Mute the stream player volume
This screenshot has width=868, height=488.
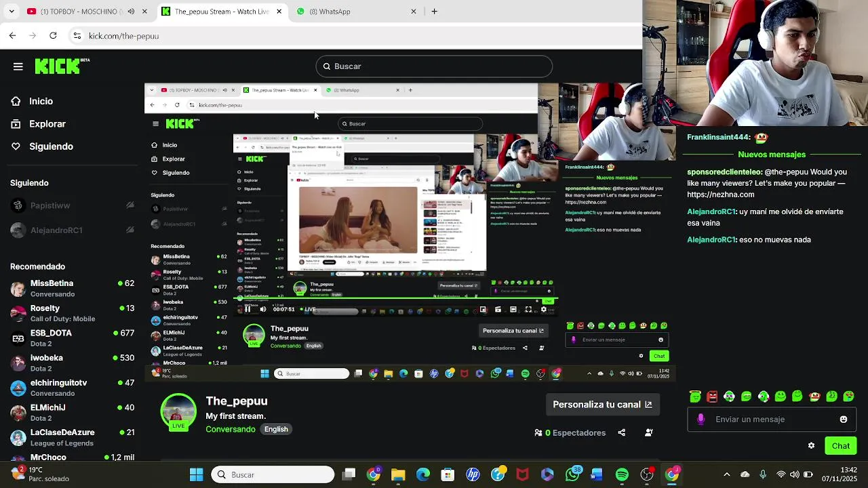263,309
